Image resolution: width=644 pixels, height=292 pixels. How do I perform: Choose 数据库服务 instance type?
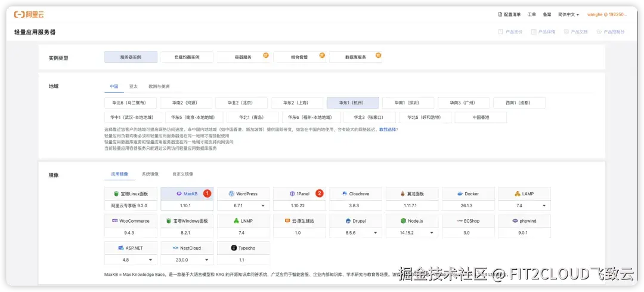(x=355, y=57)
